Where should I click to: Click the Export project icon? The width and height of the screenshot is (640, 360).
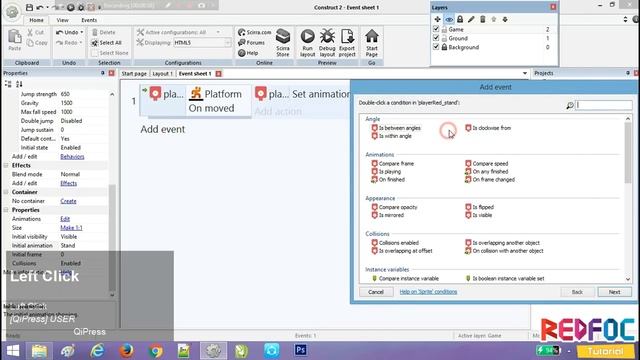347,36
